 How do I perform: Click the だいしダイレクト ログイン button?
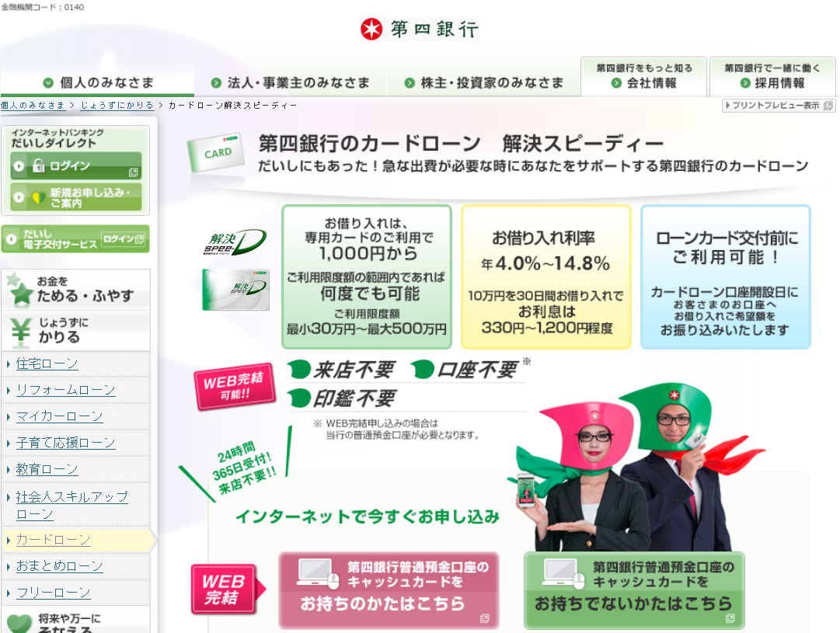pyautogui.click(x=76, y=166)
